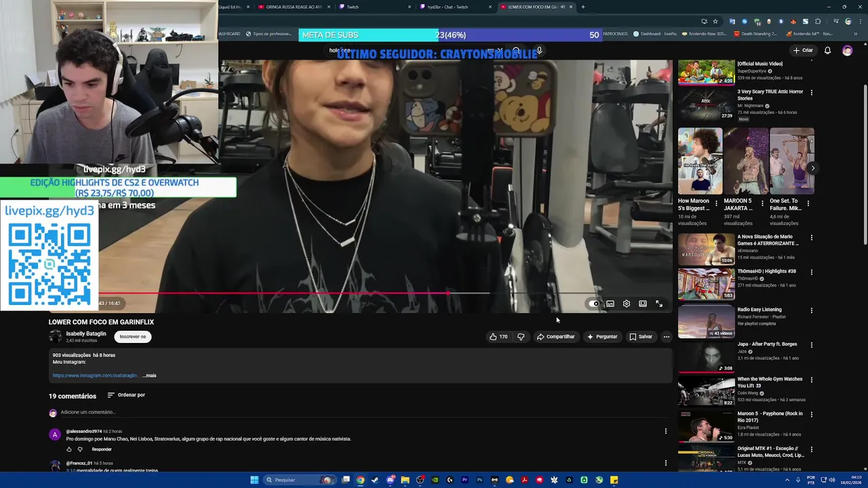The image size is (868, 488).
Task: Like the comment by @alessandro3974
Action: (x=69, y=449)
